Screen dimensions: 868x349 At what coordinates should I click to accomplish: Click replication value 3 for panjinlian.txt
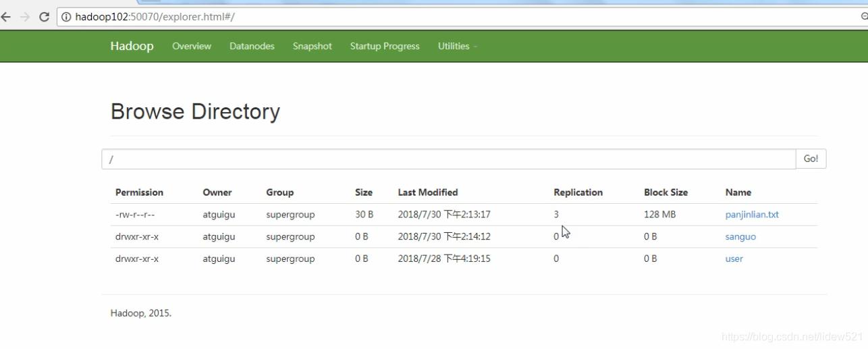pyautogui.click(x=557, y=215)
